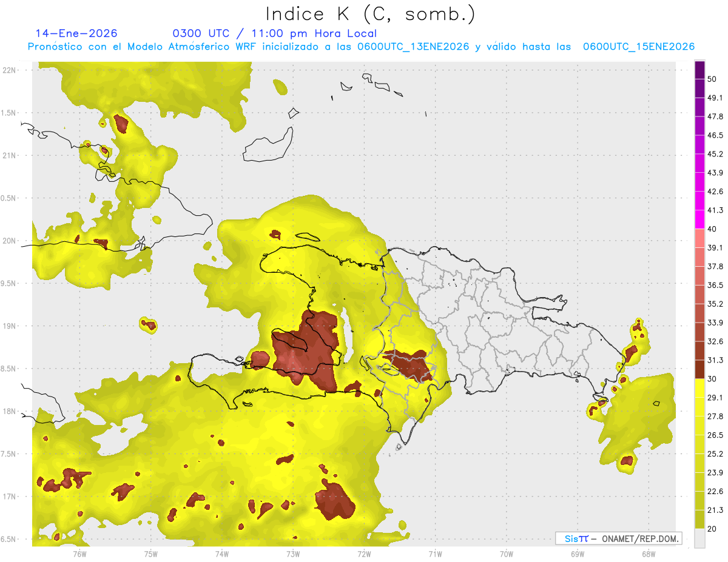
Task: Click the '41.3' color scale label
Action: [x=715, y=210]
